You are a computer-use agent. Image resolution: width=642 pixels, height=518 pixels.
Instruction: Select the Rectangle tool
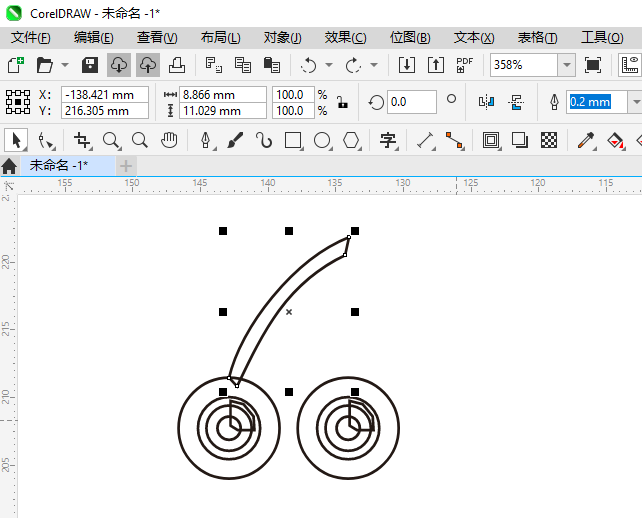point(293,140)
